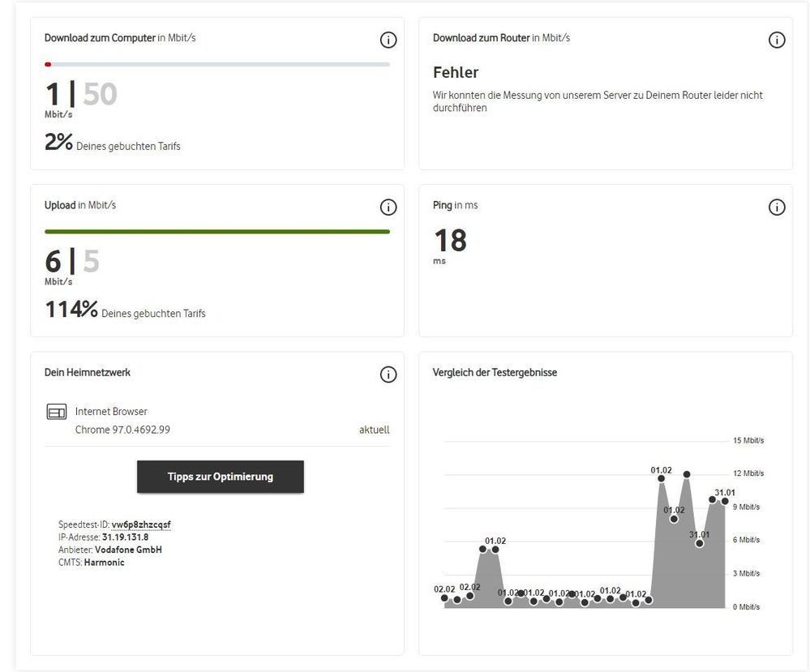Click the download speed progress bar
This screenshot has height=672, width=810.
click(x=217, y=65)
